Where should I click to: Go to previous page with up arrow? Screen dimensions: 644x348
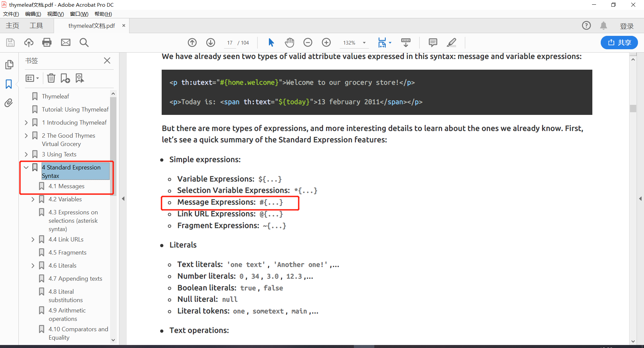(192, 43)
